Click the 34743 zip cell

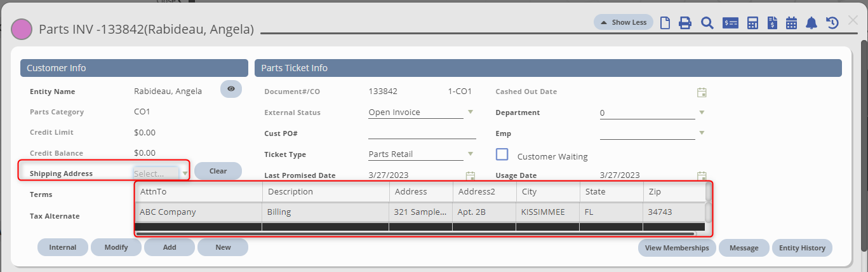point(674,212)
